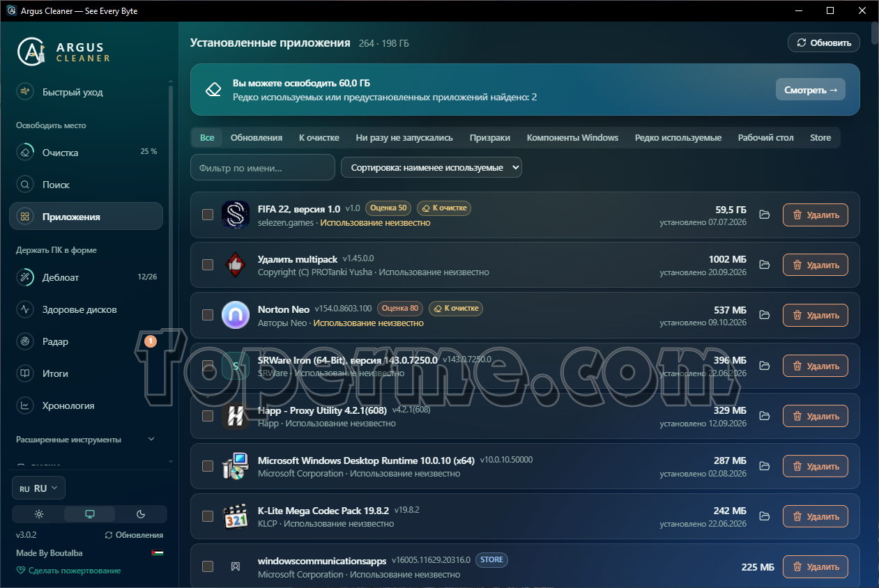
Task: Switch to the Призраки tab
Action: pos(490,137)
